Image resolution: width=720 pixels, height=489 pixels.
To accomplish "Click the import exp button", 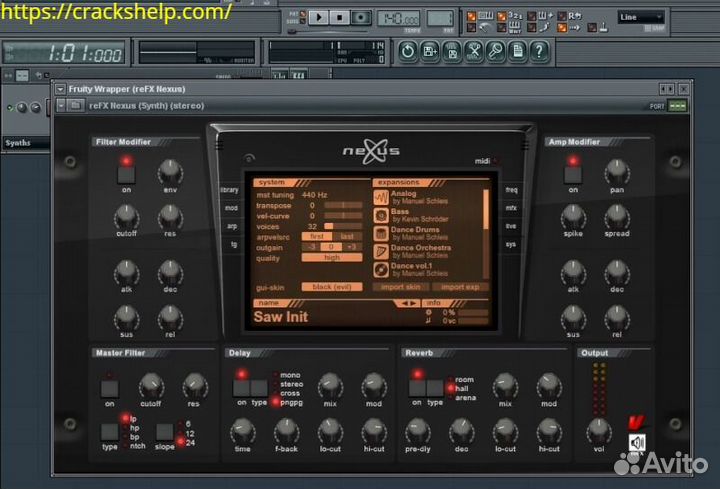I will 460,287.
